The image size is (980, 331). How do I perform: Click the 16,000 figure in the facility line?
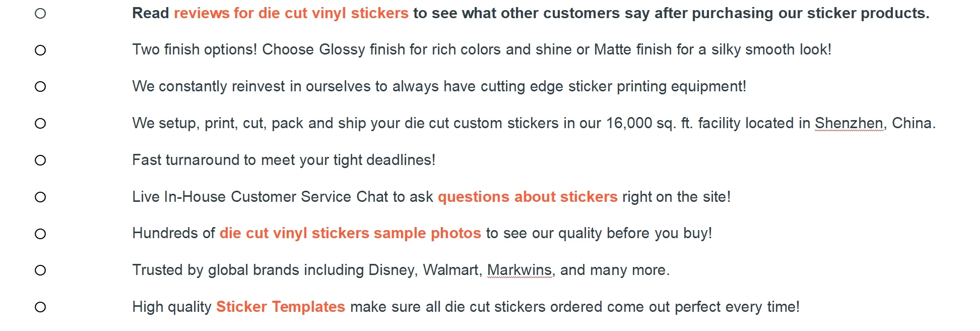[629, 123]
